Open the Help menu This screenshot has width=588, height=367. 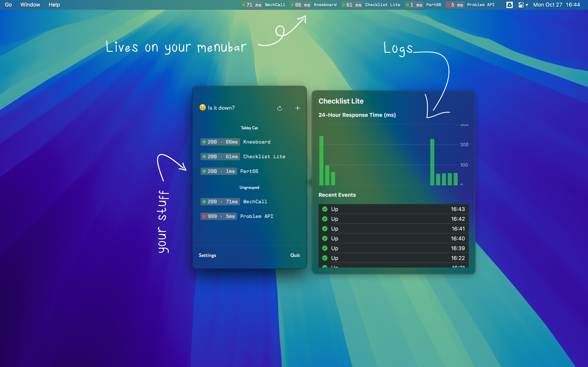[x=54, y=5]
